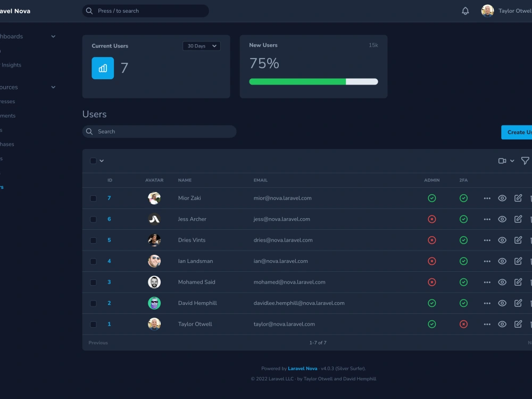
Task: Open the 30 Days range dropdown
Action: point(202,46)
